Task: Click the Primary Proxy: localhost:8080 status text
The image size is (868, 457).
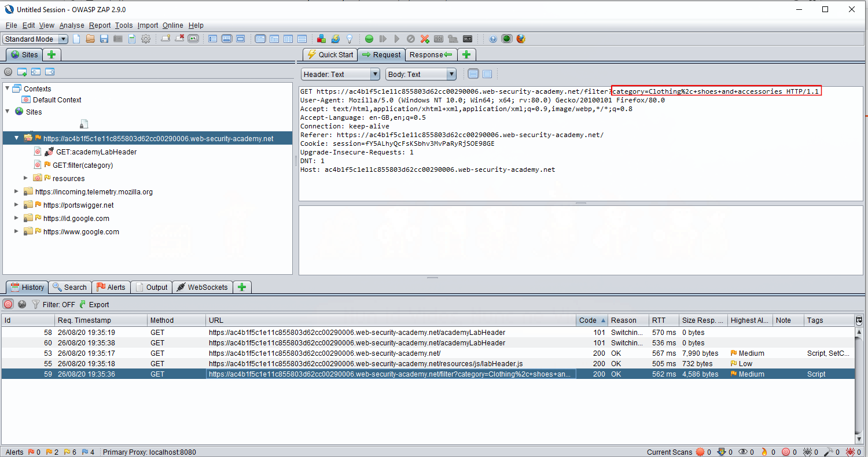Action: pyautogui.click(x=149, y=452)
